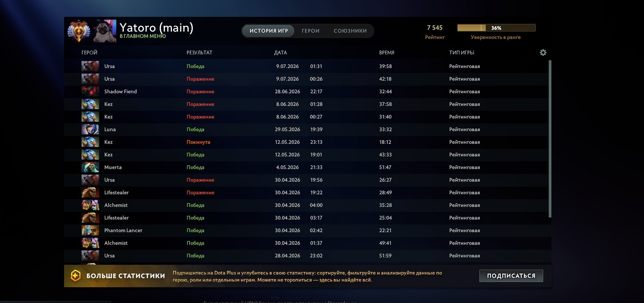Click Поражение in the Shadow Fiend row
The width and height of the screenshot is (644, 303).
[x=200, y=92]
